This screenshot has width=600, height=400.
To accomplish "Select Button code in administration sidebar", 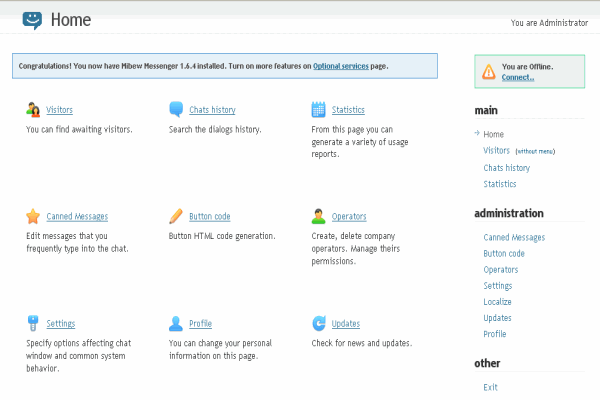I will click(504, 254).
